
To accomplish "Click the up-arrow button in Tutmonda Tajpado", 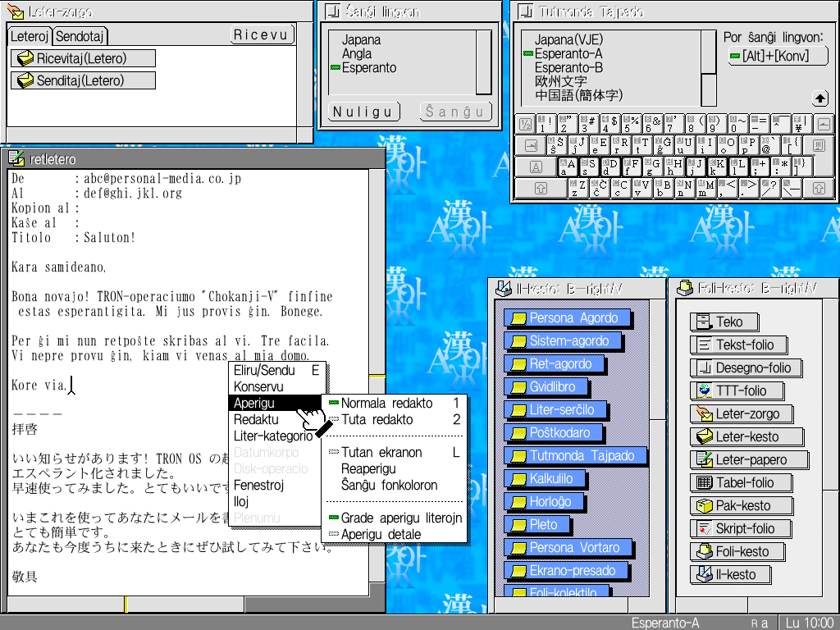I will 819,99.
